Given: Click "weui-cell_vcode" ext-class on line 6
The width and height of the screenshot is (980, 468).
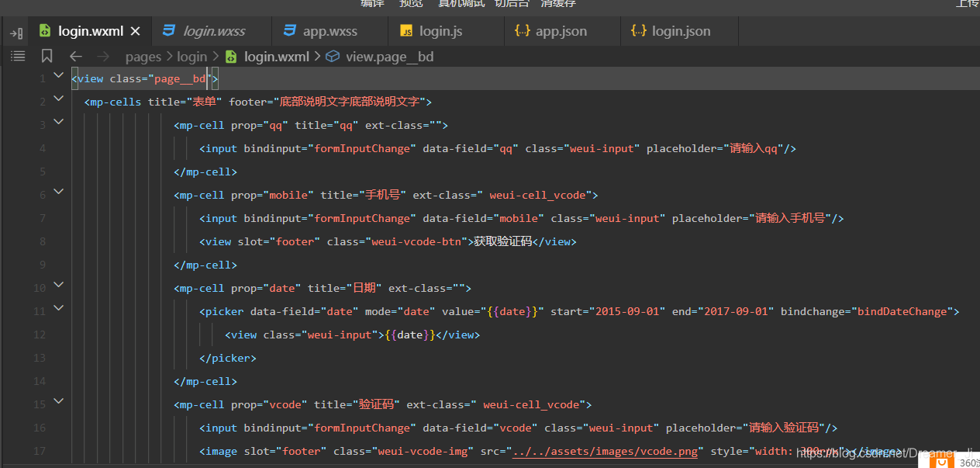Looking at the screenshot, I should [538, 195].
